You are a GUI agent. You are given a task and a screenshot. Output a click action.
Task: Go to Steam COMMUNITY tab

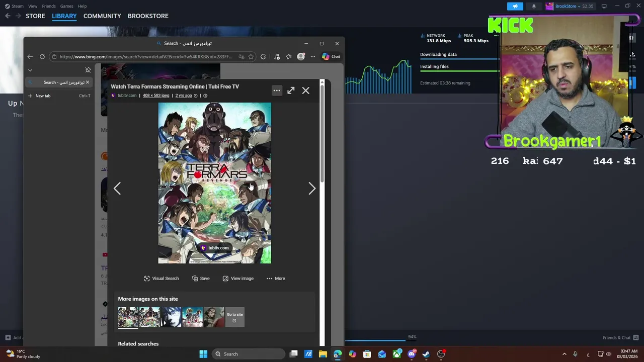point(102,16)
